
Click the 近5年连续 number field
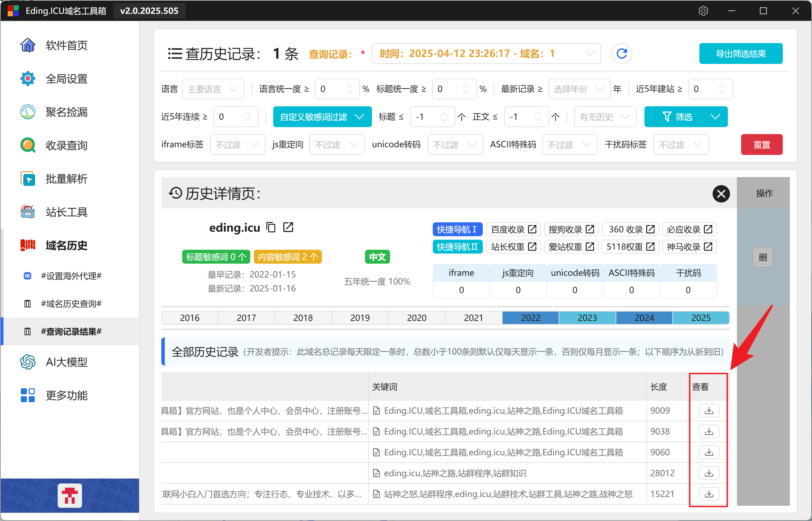236,117
